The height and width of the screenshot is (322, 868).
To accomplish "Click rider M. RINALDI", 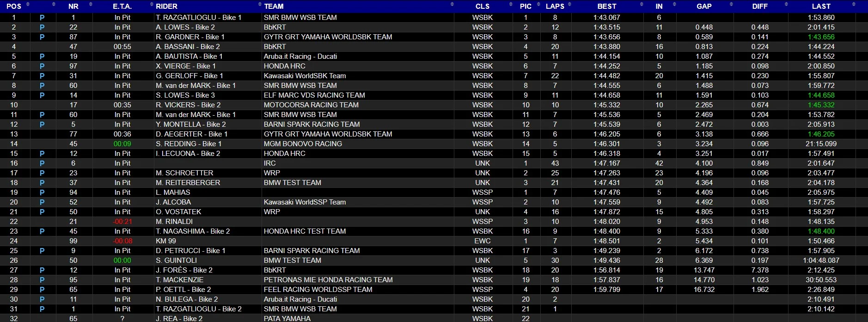I will tap(174, 222).
